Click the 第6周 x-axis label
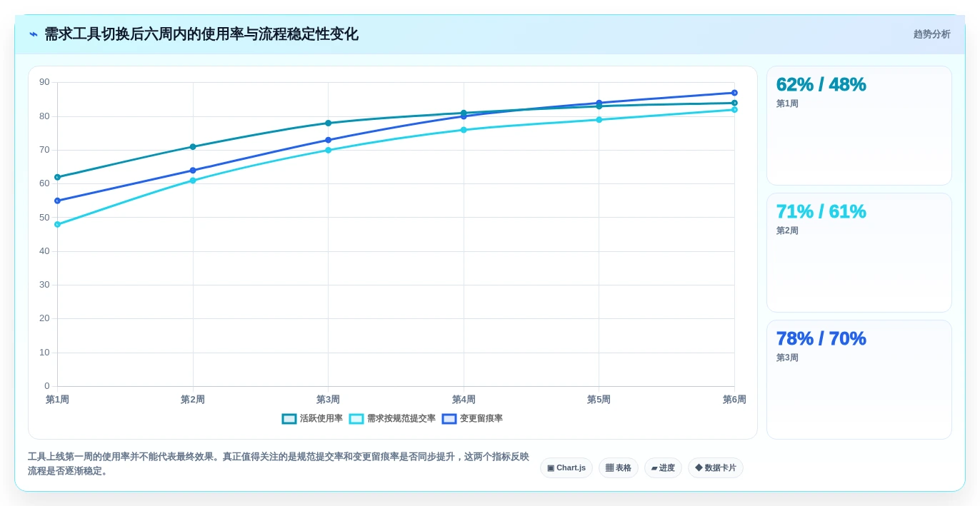Screen dimensions: 980x506 [734, 400]
